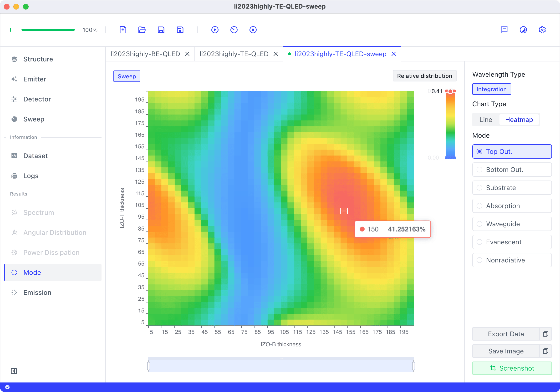
Task: Click the status check icon in bottom bar
Action: 7,387
